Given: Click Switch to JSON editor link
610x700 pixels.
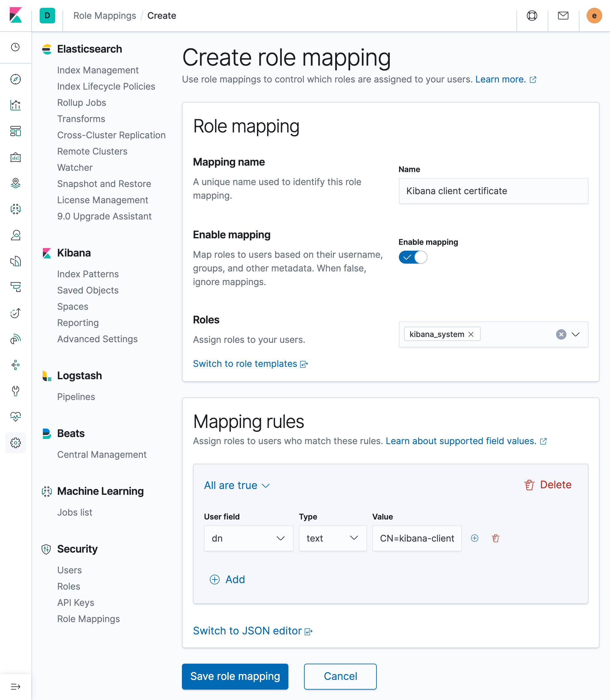Looking at the screenshot, I should pyautogui.click(x=248, y=631).
